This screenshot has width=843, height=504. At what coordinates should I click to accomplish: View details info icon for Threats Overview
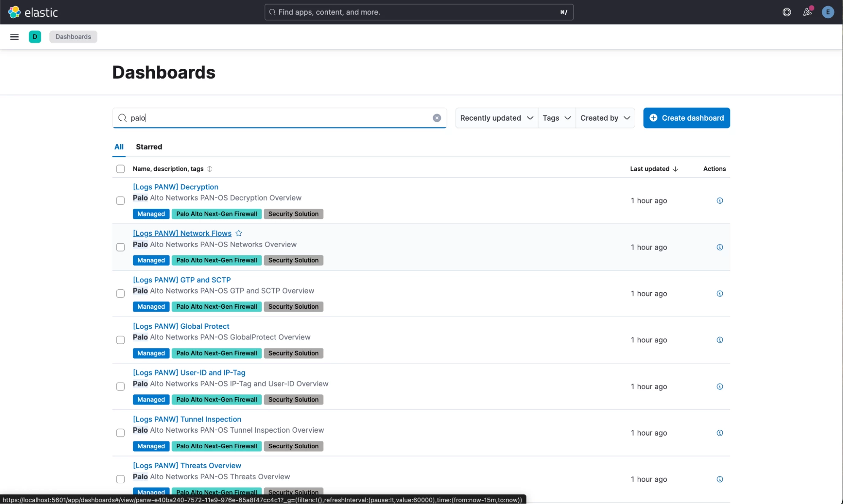click(x=720, y=479)
